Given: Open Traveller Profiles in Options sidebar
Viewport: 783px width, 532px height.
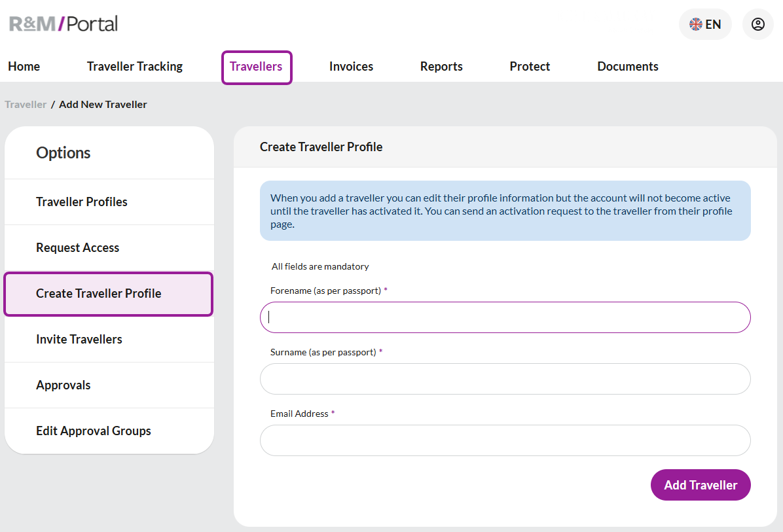Looking at the screenshot, I should (82, 202).
